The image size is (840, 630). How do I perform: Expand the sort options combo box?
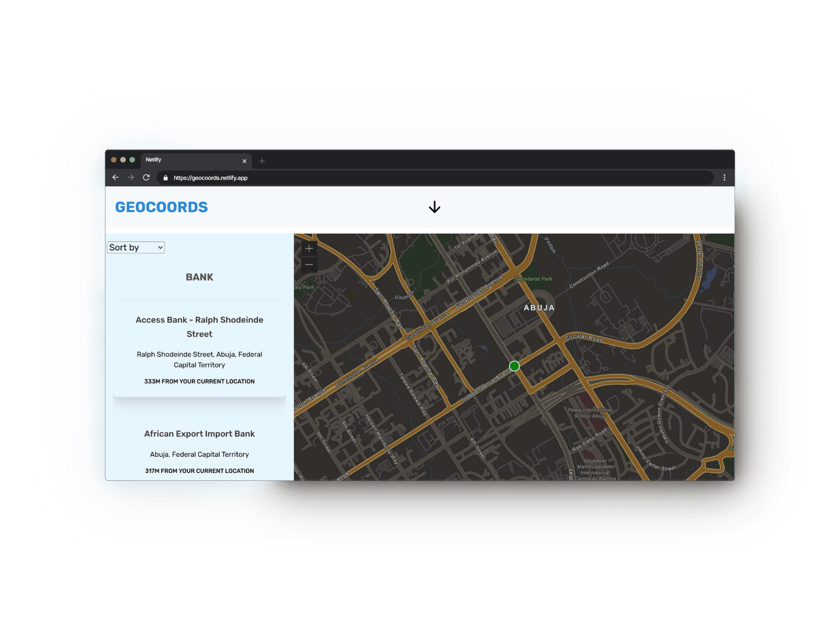(136, 247)
